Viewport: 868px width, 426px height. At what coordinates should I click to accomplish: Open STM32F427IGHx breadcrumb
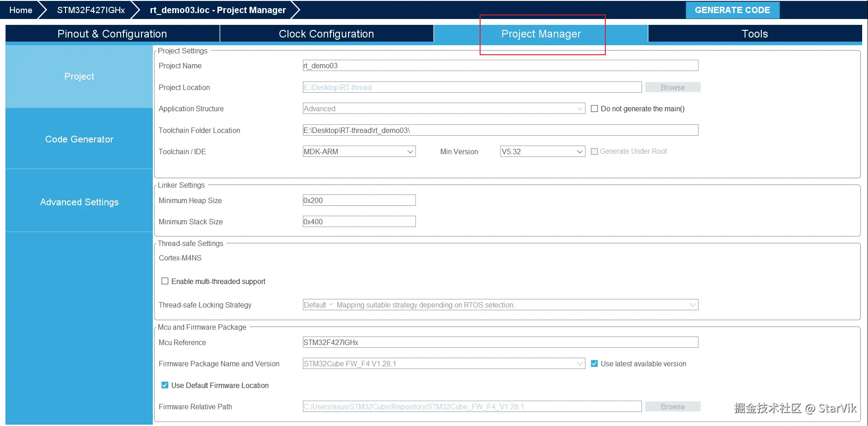(91, 10)
